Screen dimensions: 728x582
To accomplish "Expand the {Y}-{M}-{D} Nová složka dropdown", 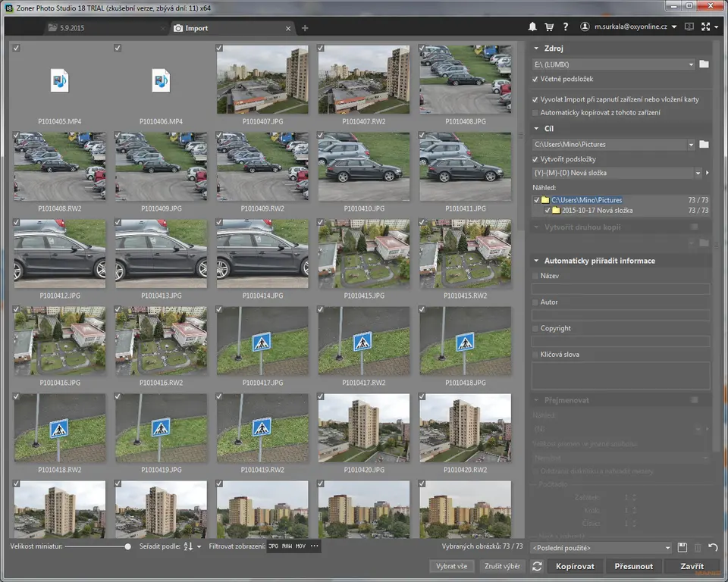I will tap(698, 173).
